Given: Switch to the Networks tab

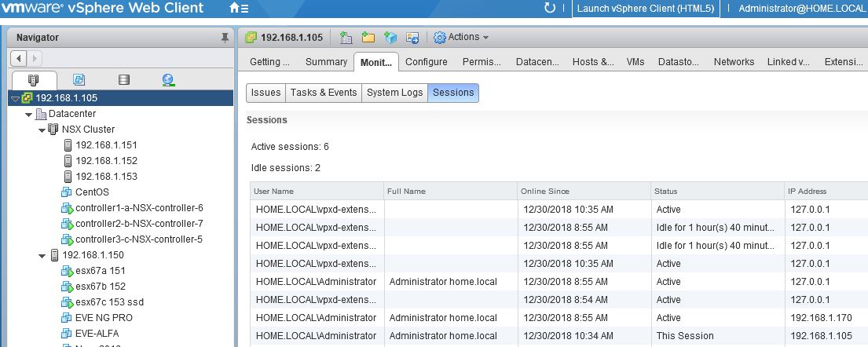Looking at the screenshot, I should pos(734,61).
